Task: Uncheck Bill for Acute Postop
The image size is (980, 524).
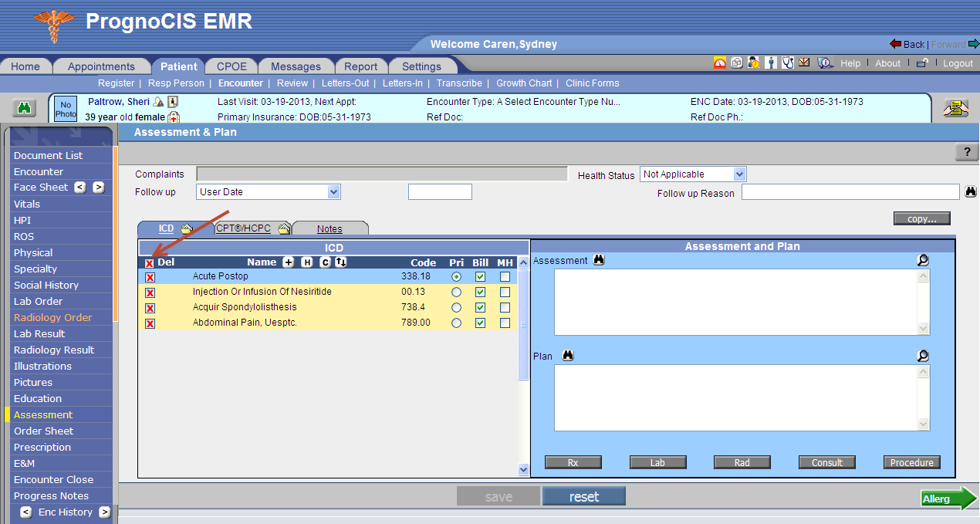Action: 481,276
